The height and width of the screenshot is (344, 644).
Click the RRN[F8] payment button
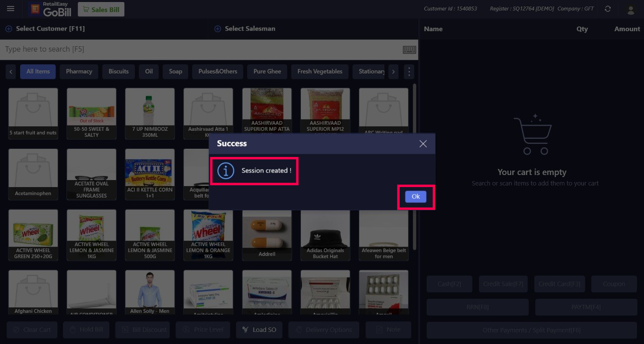(477, 307)
